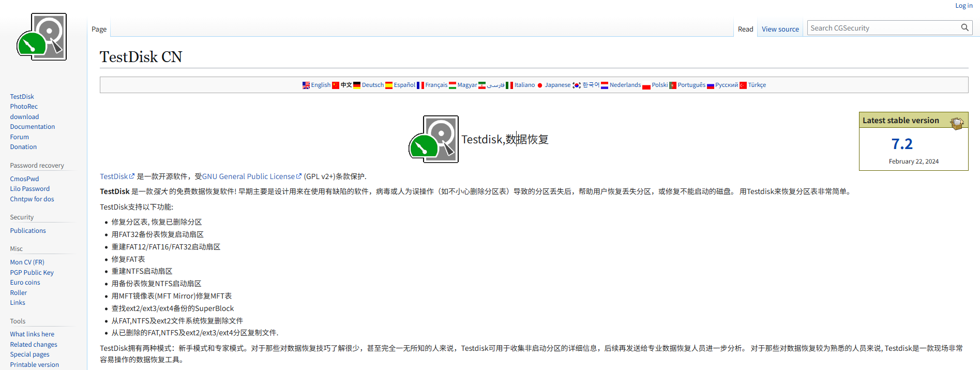Click the South Korean flag icon
Viewport: 980px width, 370px height.
(577, 85)
